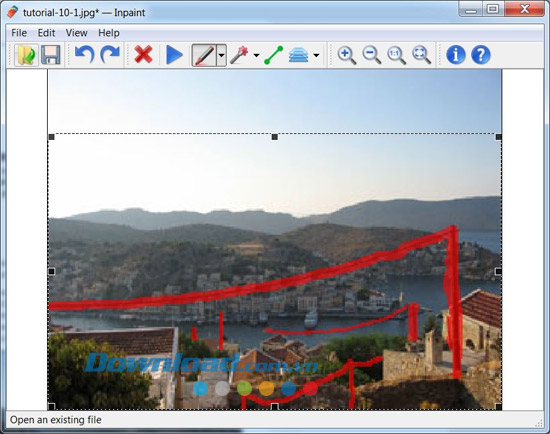Open the File menu
This screenshot has height=434, width=550.
pyautogui.click(x=19, y=33)
